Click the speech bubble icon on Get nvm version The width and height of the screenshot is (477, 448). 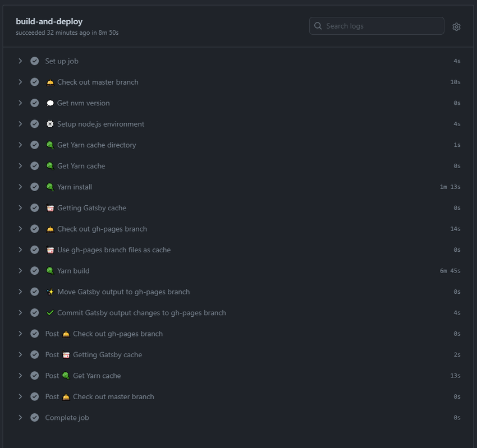pos(50,103)
